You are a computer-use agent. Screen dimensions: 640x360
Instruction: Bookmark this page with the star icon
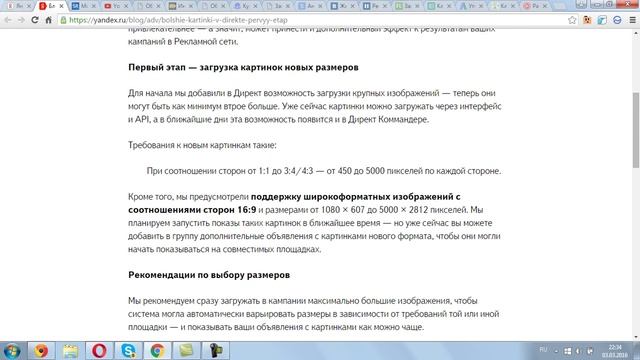pyautogui.click(x=572, y=20)
